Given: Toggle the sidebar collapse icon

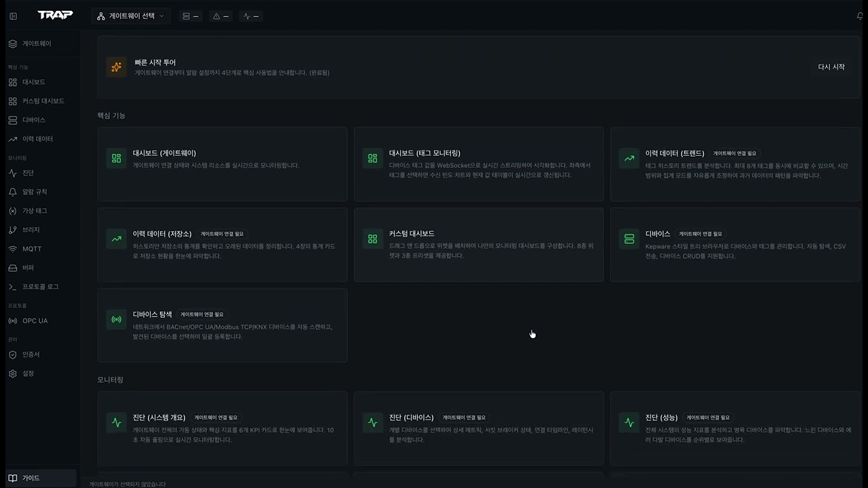Looking at the screenshot, I should pos(13,16).
